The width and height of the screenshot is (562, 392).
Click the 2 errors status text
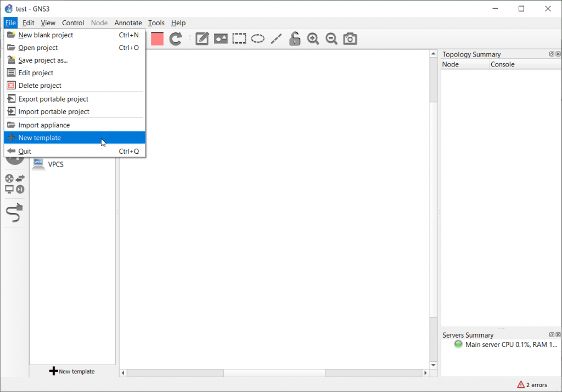[537, 385]
